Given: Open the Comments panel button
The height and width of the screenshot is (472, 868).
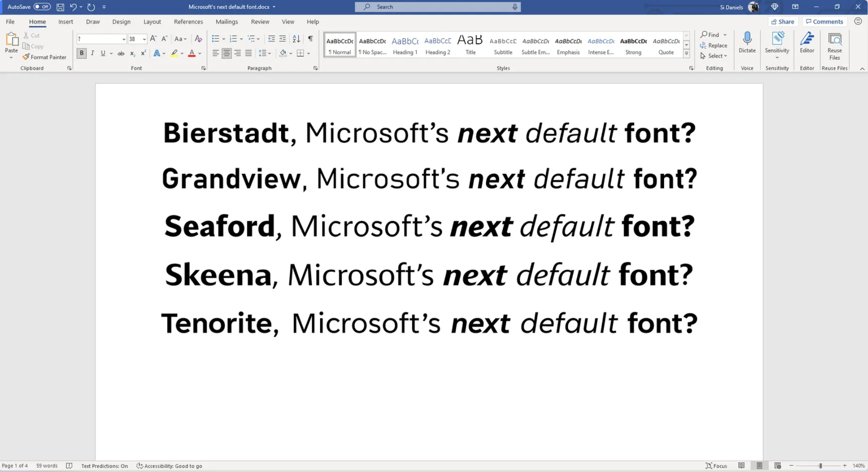Looking at the screenshot, I should (x=824, y=22).
